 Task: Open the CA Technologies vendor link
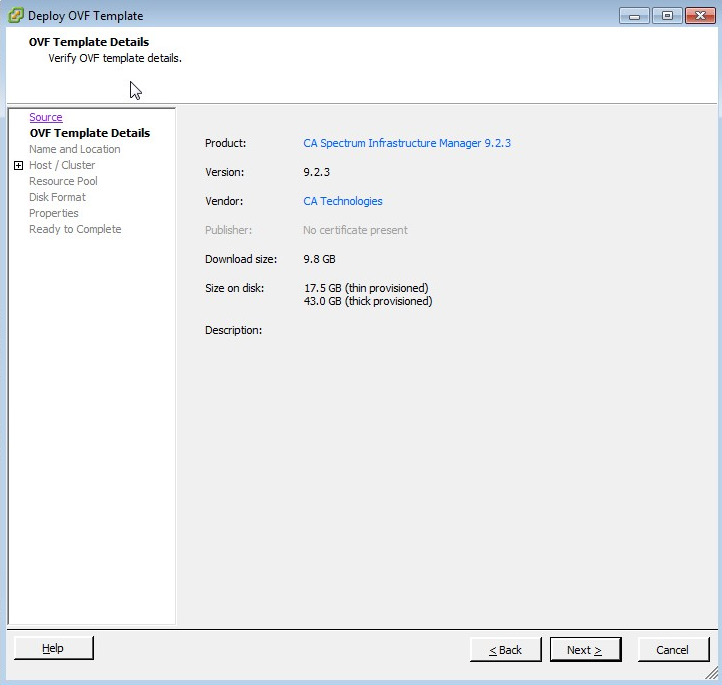coord(343,201)
